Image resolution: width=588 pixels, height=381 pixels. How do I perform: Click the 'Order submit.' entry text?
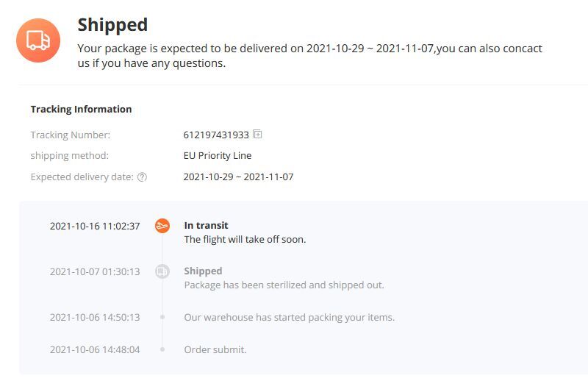coord(215,349)
